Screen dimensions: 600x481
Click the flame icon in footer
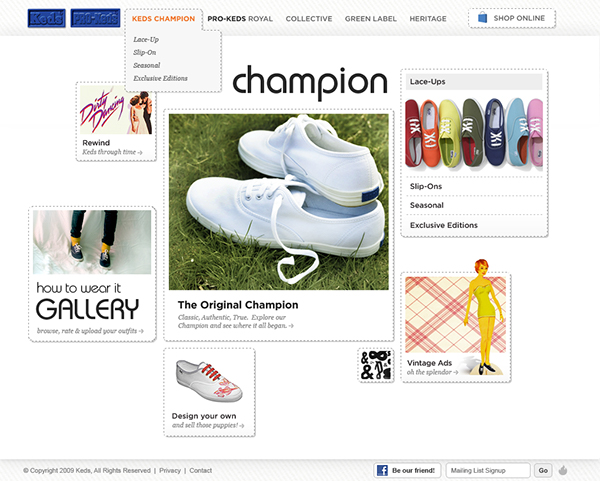[563, 470]
